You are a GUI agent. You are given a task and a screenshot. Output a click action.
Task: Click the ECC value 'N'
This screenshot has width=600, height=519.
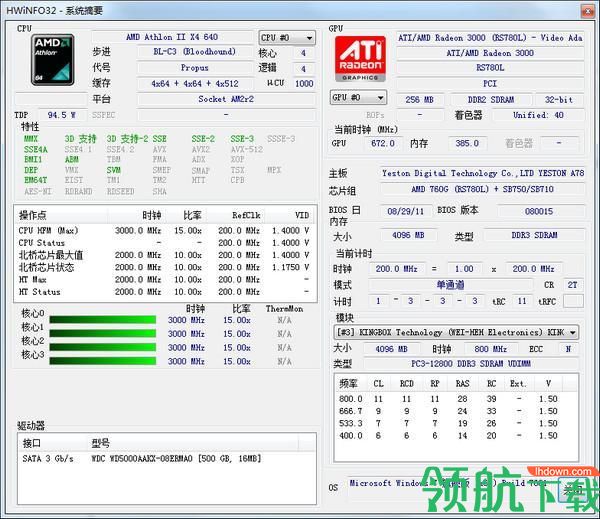pos(568,349)
